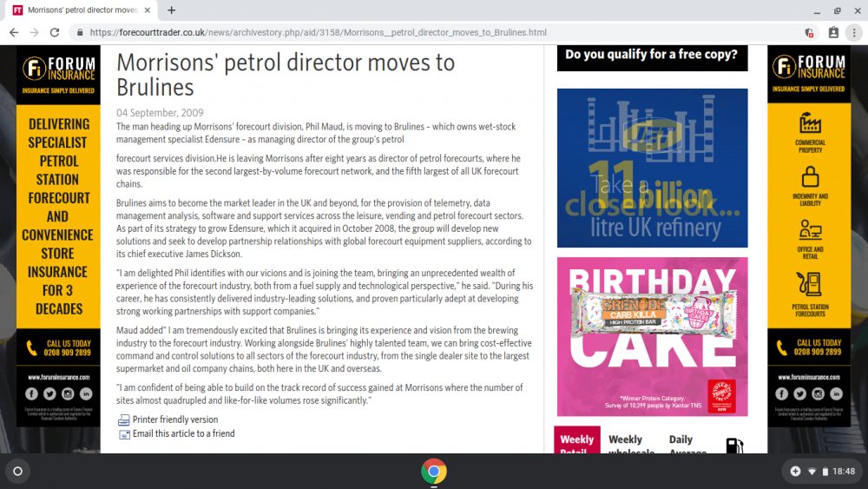Viewport: 868px width, 489px height.
Task: Click the article date 04 September, 2009
Action: click(160, 113)
